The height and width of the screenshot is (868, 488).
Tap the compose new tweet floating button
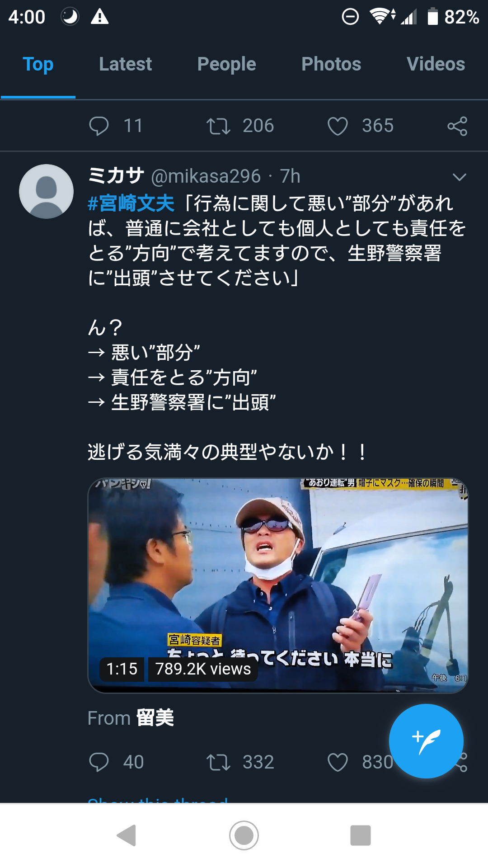[x=426, y=741]
